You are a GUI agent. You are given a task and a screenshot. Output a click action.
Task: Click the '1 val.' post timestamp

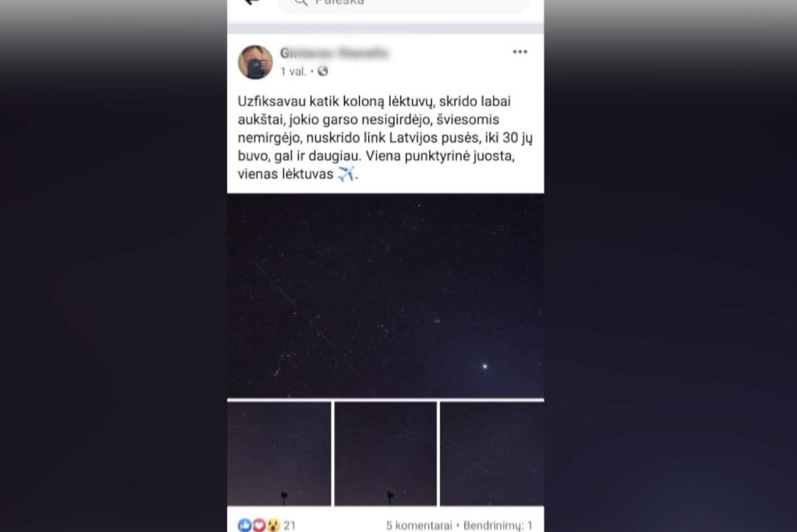click(x=293, y=71)
